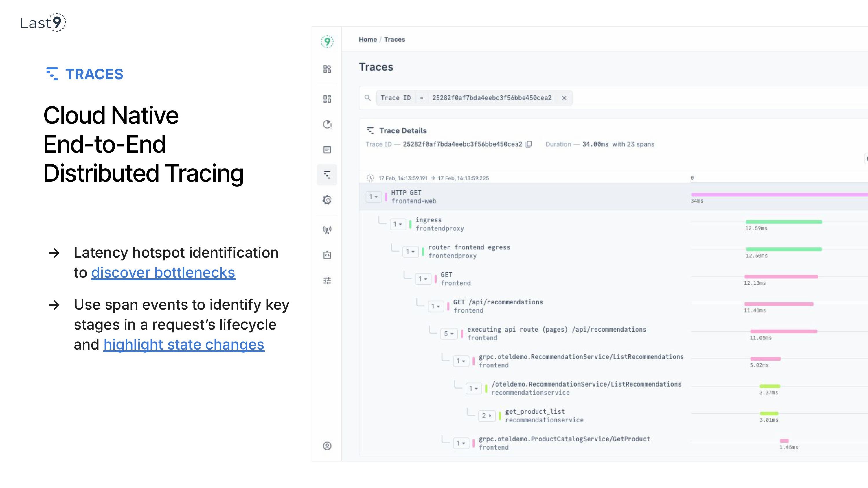
Task: Open the dashboards grid sidebar icon
Action: [x=327, y=99]
